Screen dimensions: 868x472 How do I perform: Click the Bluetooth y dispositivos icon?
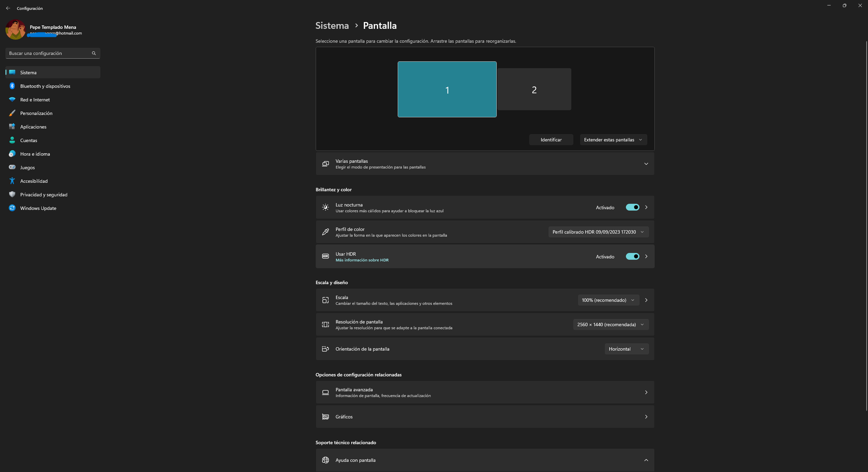click(x=12, y=86)
